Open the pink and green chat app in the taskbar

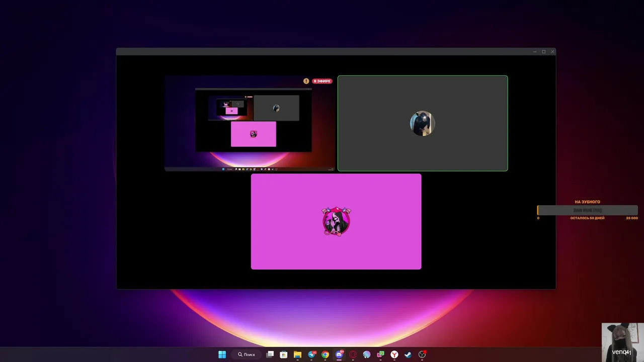[x=380, y=354]
